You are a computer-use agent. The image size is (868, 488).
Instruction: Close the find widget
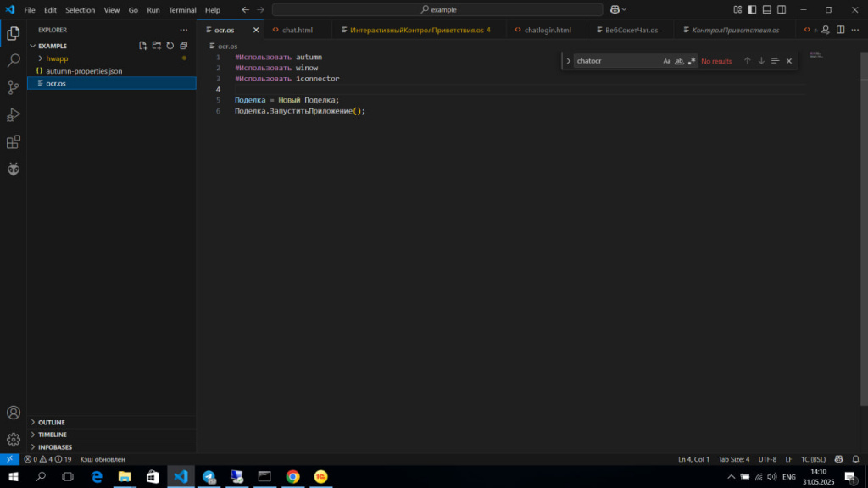[789, 61]
